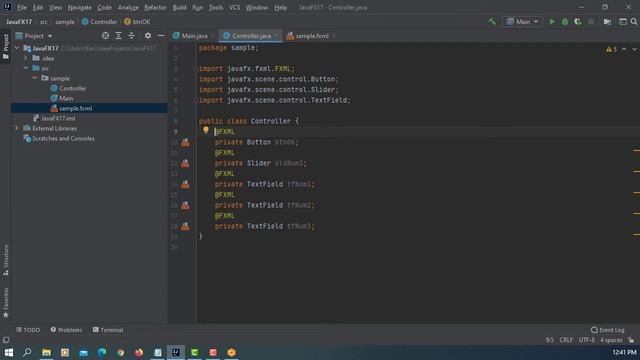The height and width of the screenshot is (360, 640).
Task: Click the 4 spaces indent setting
Action: tap(611, 340)
